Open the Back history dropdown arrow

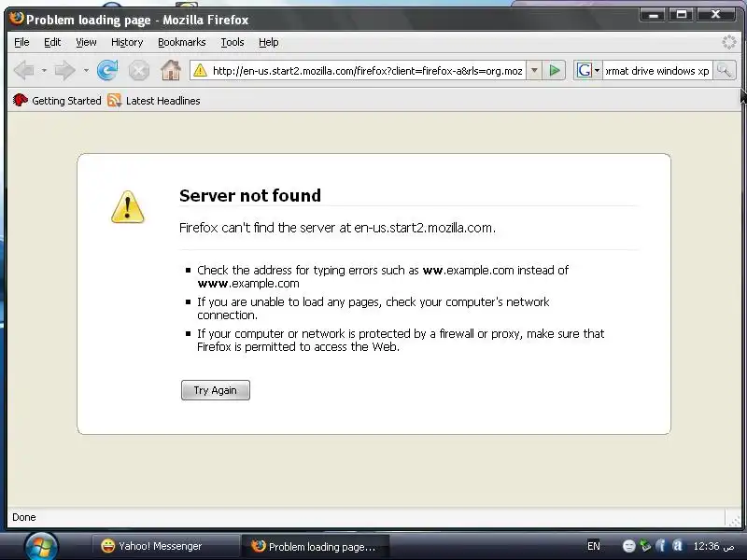44,71
